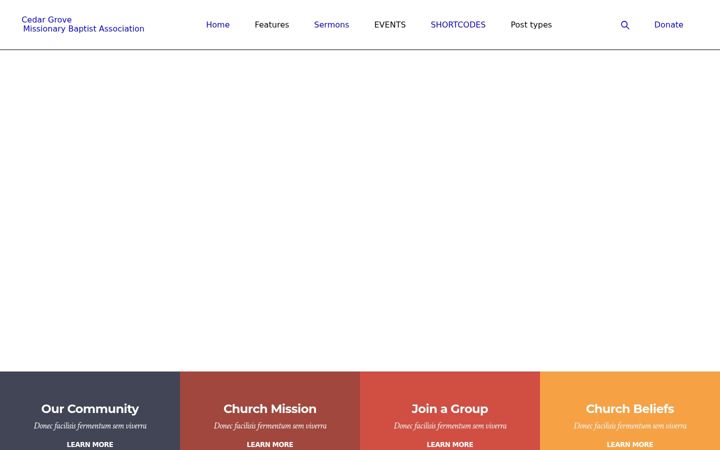Image resolution: width=720 pixels, height=450 pixels.
Task: Click the italic subtitle under Join a Group
Action: (450, 426)
